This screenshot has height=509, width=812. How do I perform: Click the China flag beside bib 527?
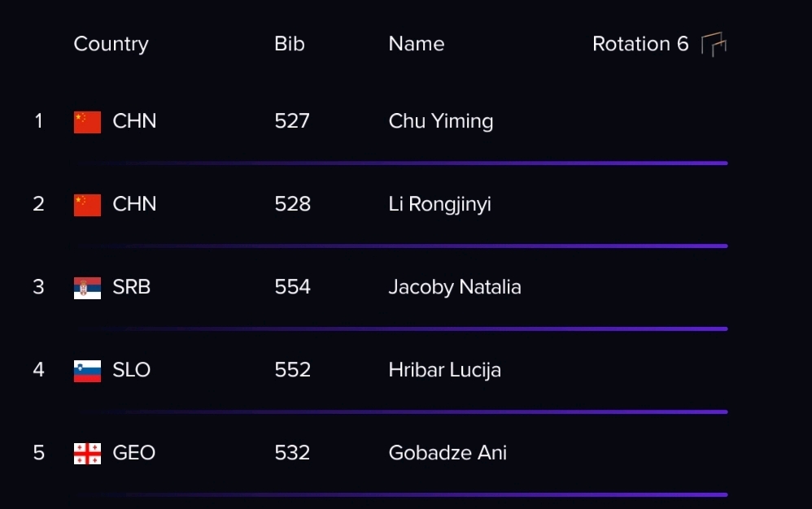pos(88,122)
